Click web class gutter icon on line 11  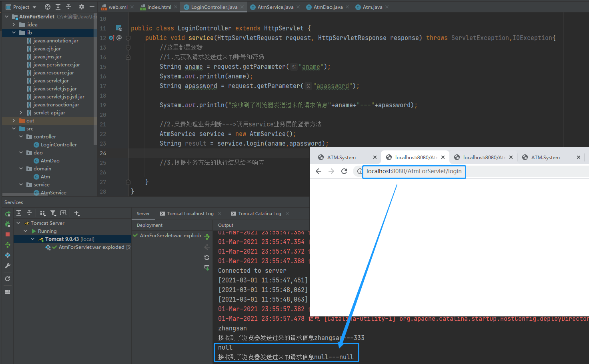[119, 28]
